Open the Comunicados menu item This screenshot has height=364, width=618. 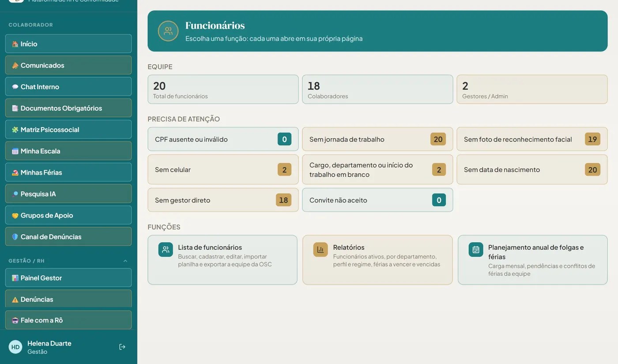(68, 65)
